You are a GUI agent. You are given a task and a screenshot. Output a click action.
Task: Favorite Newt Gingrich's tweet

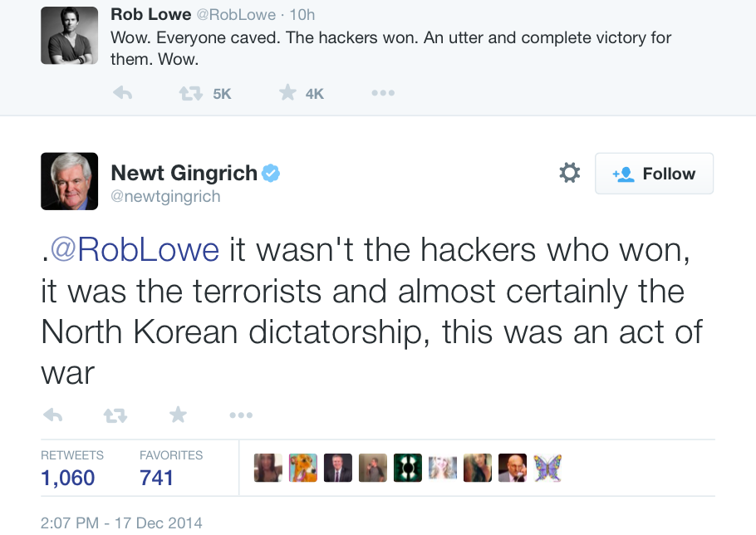tap(178, 415)
